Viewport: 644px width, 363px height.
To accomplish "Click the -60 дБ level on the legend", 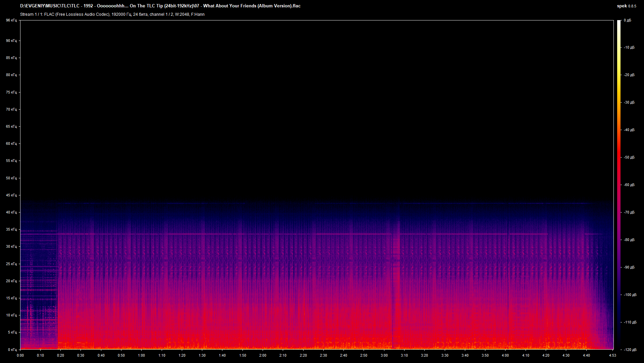I will [629, 184].
